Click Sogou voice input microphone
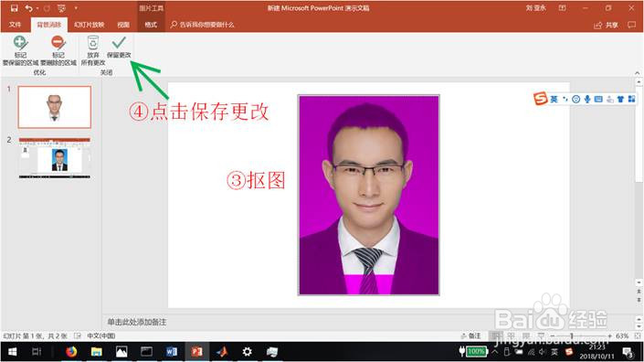 coord(587,99)
